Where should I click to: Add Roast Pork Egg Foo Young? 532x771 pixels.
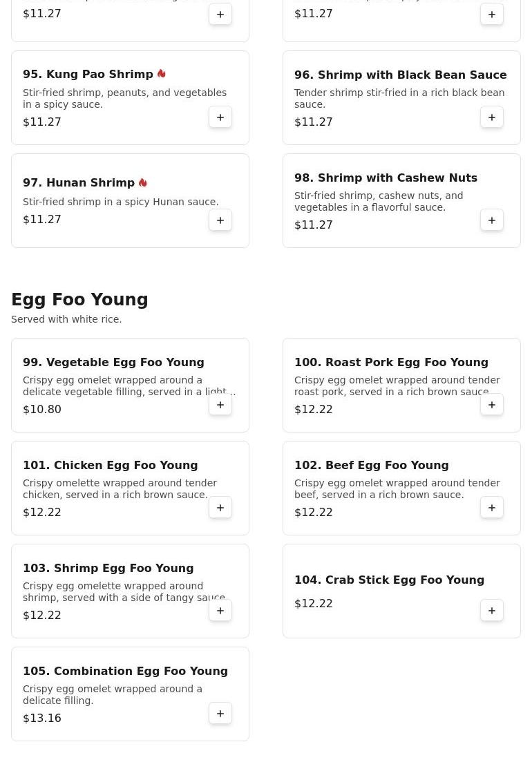pos(492,405)
